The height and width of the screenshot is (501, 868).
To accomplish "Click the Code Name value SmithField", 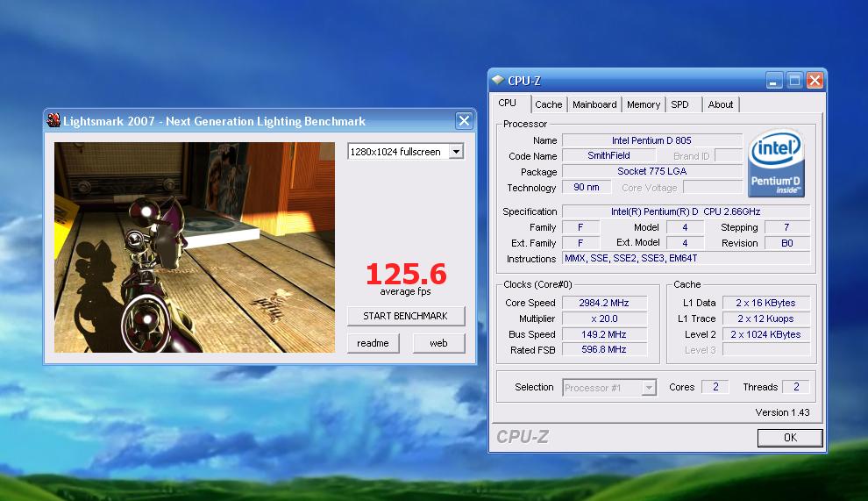I will (x=608, y=155).
